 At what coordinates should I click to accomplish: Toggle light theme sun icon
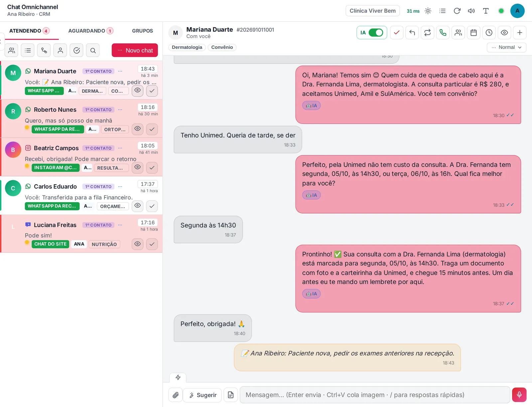click(428, 11)
